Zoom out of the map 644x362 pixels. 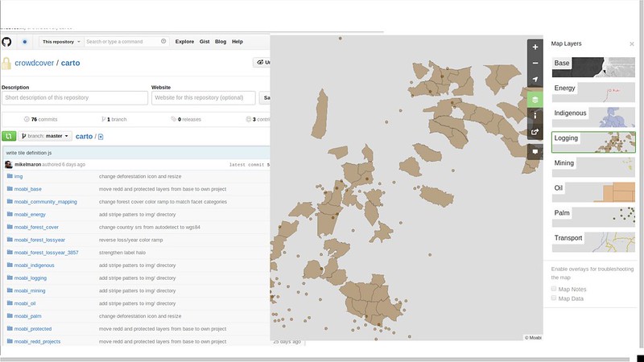535,64
